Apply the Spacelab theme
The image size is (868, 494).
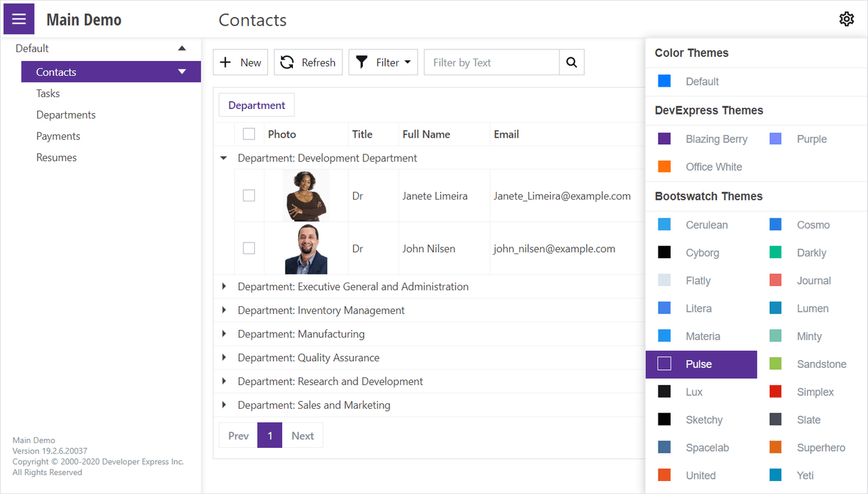pyautogui.click(x=701, y=447)
